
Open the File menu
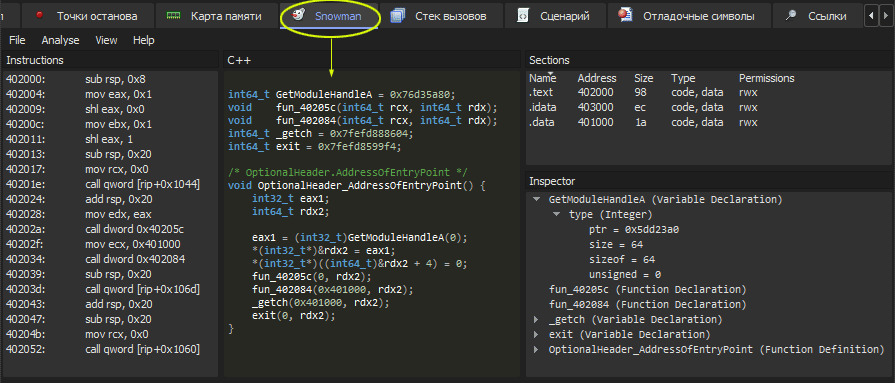click(17, 40)
